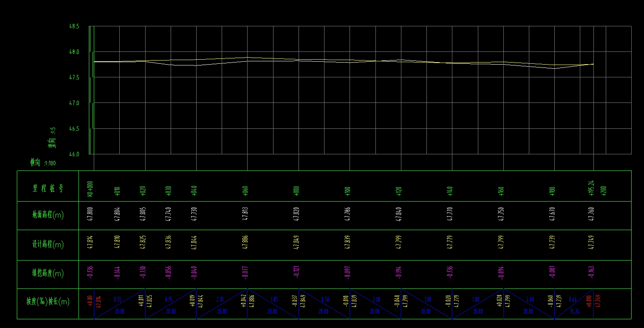Click fill-cut height value -0.097
644x328 pixels.
tap(347, 272)
